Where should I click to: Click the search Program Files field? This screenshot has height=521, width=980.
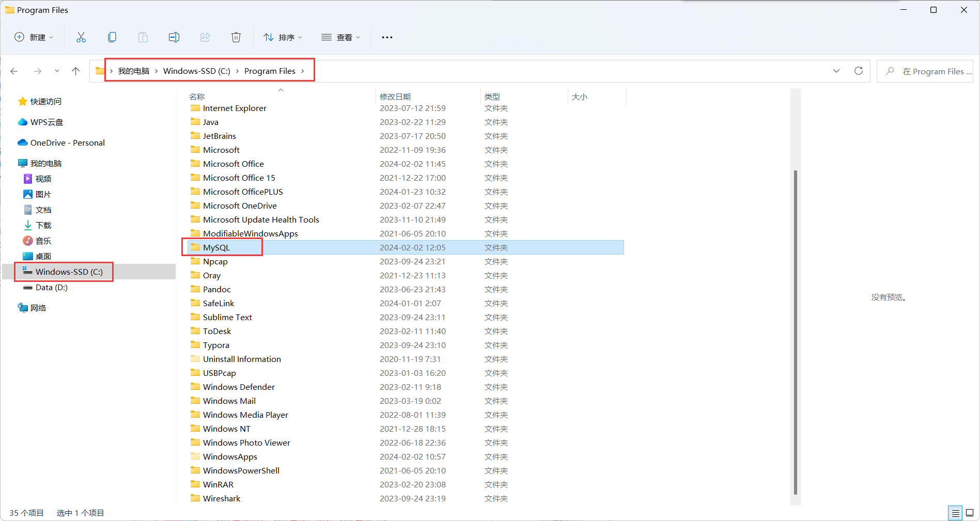pyautogui.click(x=925, y=71)
